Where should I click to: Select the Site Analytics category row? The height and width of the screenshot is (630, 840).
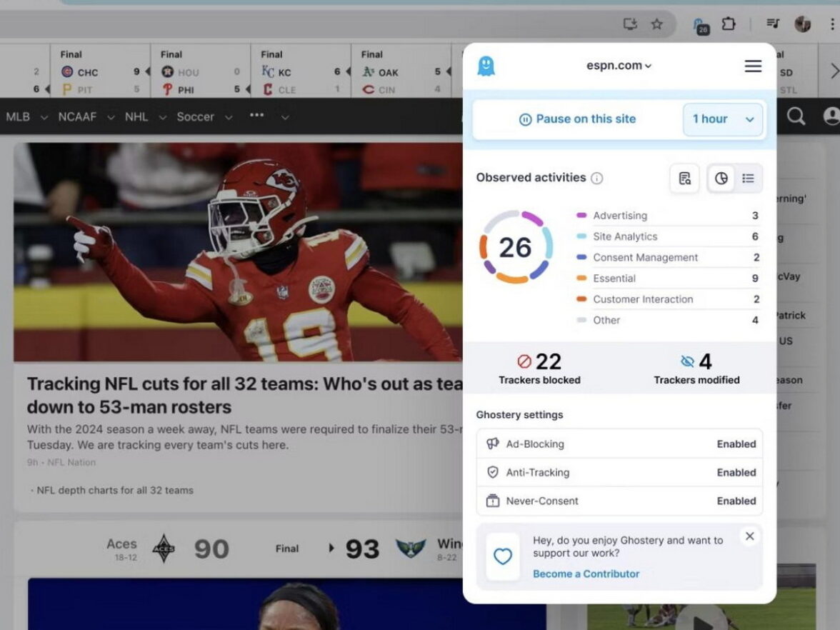coord(667,236)
